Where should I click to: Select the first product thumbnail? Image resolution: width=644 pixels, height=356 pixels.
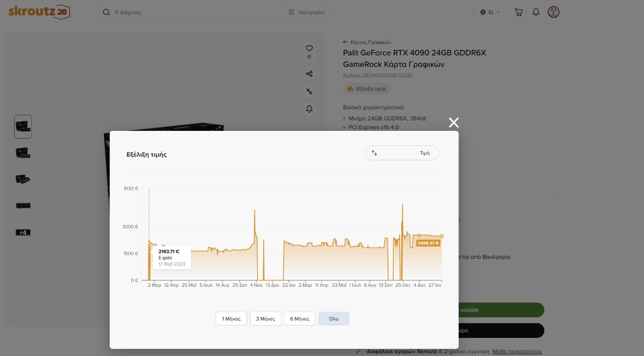click(x=23, y=127)
